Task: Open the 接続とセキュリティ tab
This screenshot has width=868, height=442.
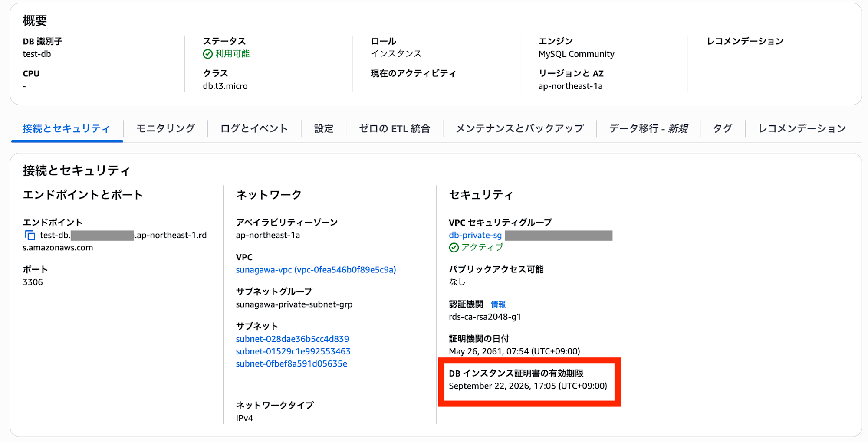Action: tap(66, 129)
